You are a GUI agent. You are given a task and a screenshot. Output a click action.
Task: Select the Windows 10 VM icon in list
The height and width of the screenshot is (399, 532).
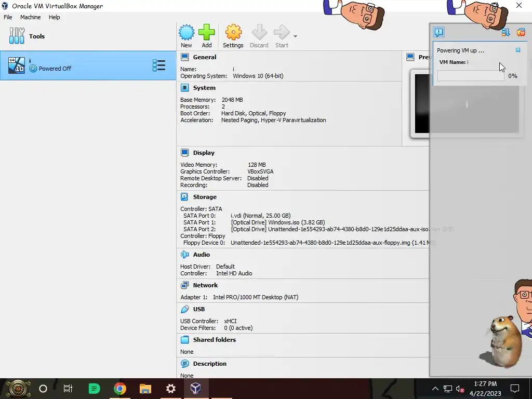(x=17, y=65)
